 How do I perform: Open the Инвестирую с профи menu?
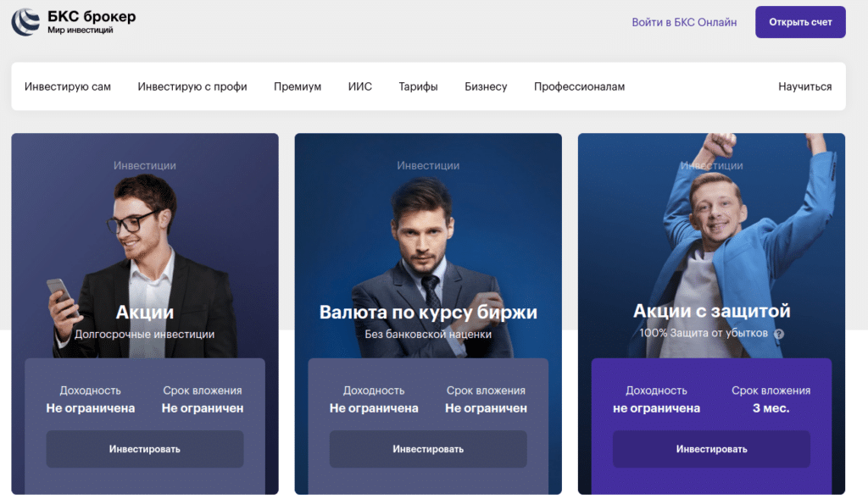point(192,86)
